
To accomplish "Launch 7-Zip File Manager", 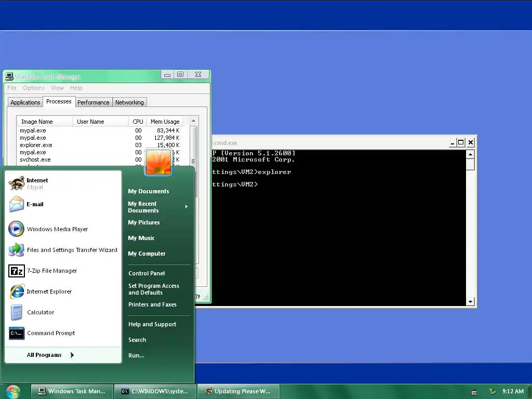I will point(63,271).
